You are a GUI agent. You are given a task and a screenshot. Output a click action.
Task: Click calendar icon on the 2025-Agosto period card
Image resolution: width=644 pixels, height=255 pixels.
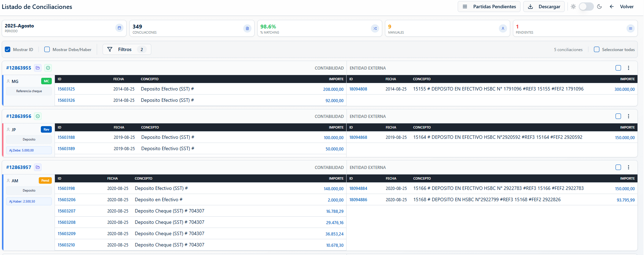click(x=119, y=28)
